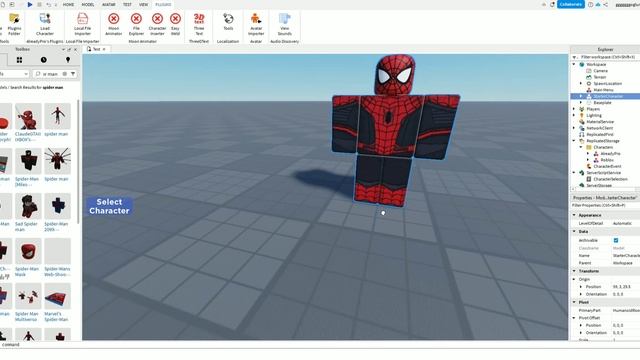Open the Toolbox category dropdown
This screenshot has height=360, width=640.
pos(14,74)
